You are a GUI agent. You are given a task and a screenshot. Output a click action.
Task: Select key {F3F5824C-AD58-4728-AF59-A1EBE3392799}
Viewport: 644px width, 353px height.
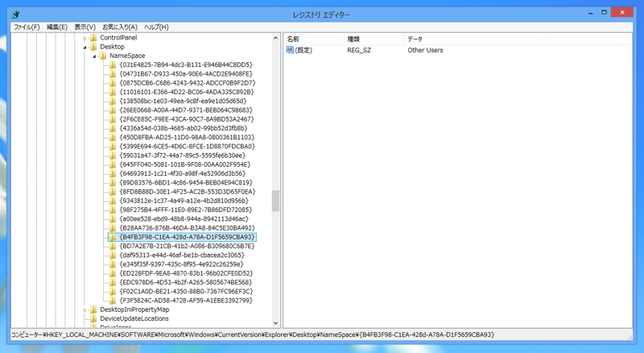coord(186,301)
